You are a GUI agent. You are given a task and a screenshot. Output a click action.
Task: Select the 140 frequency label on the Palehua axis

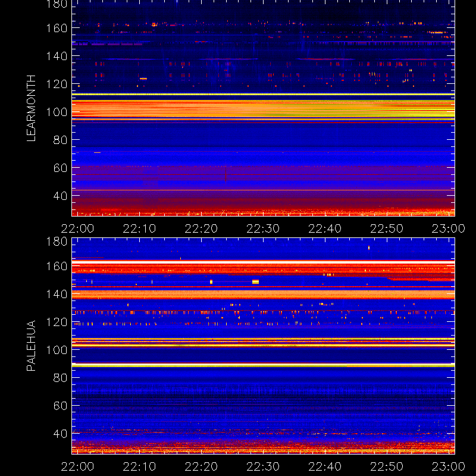[57, 294]
